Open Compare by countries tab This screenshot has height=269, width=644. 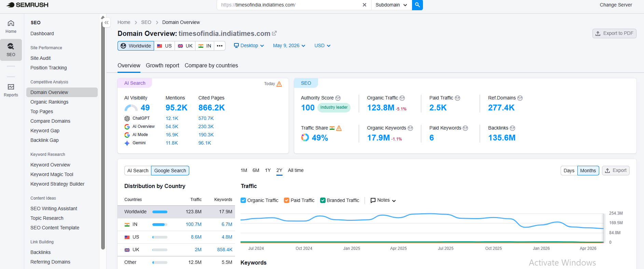[x=211, y=66]
